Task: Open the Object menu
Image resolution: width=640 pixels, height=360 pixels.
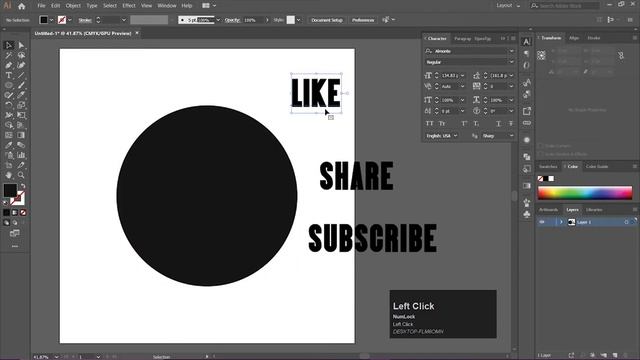Action: pos(73,6)
